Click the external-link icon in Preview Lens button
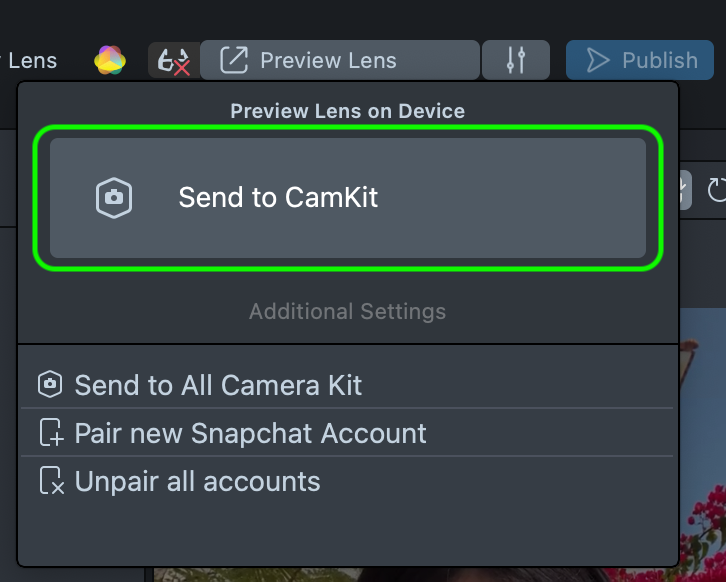The width and height of the screenshot is (726, 582). pos(233,60)
